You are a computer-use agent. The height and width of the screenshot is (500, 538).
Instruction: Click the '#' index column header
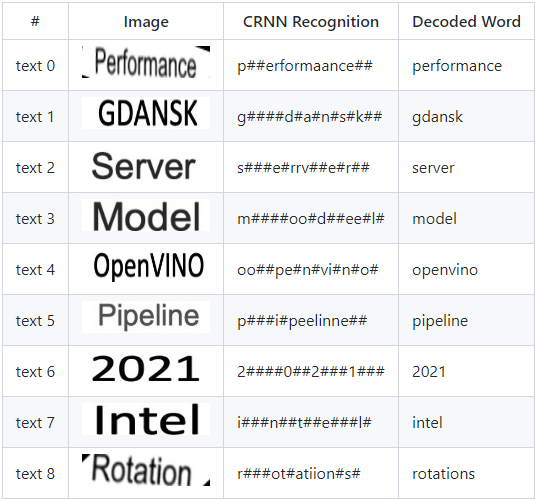pyautogui.click(x=35, y=21)
